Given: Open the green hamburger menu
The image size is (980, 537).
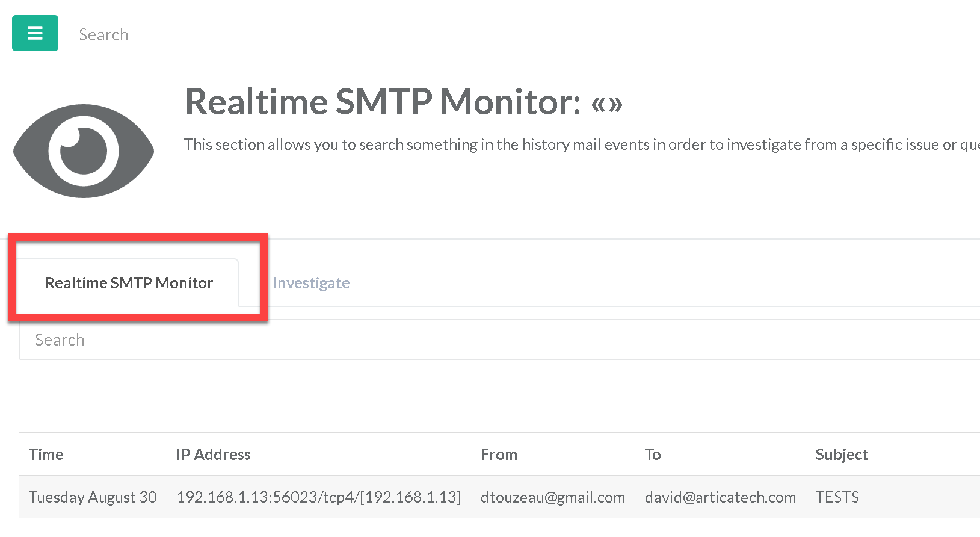Looking at the screenshot, I should 35,33.
